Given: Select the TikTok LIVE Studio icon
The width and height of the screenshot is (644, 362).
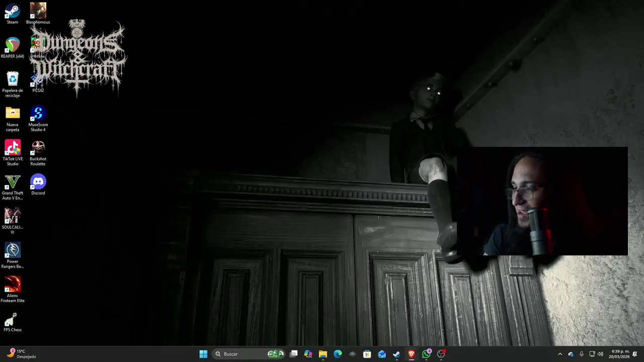Looking at the screenshot, I should tap(13, 153).
